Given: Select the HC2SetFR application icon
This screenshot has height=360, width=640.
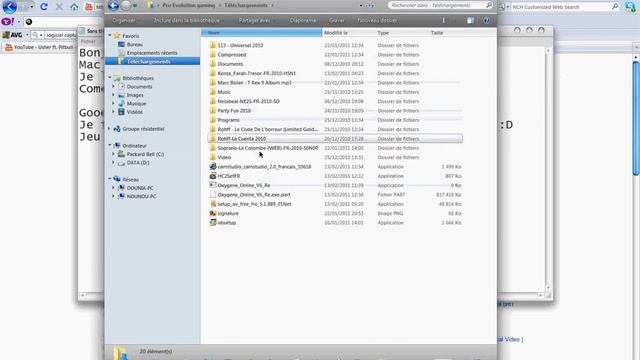Looking at the screenshot, I should click(213, 176).
